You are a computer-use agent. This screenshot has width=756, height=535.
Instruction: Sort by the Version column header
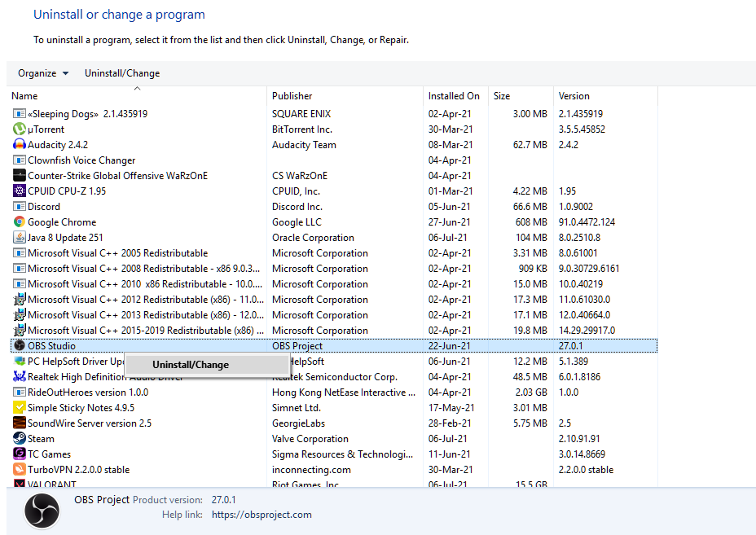605,96
